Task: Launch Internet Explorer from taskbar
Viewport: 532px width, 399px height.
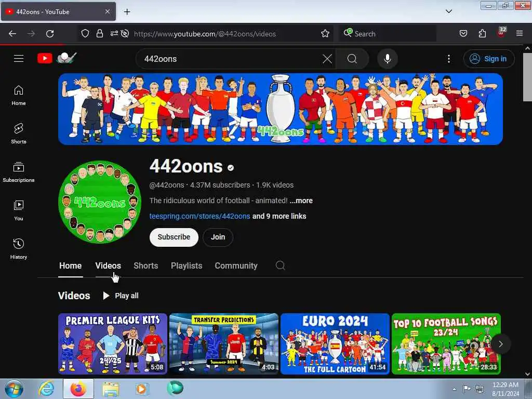Action: click(x=46, y=389)
